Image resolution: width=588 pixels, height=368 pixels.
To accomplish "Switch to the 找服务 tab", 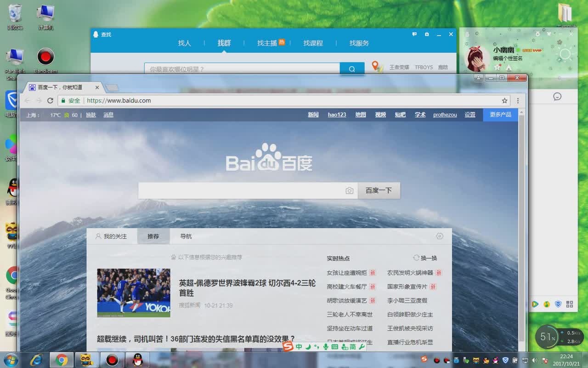I will (x=359, y=43).
